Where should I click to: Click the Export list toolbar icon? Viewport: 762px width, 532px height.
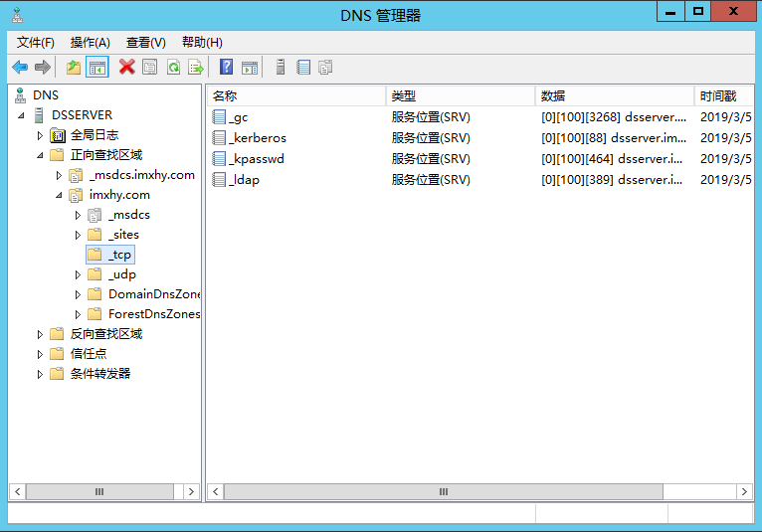(x=196, y=67)
